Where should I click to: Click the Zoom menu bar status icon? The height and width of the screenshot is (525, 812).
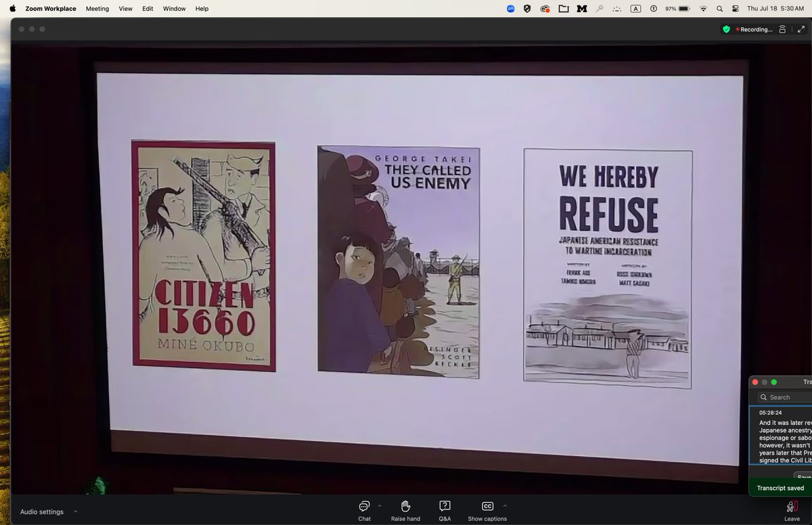tap(510, 9)
